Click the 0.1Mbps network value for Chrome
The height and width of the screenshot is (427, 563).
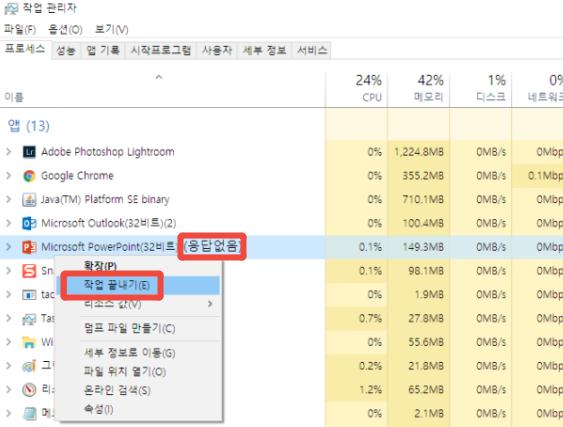click(x=545, y=176)
